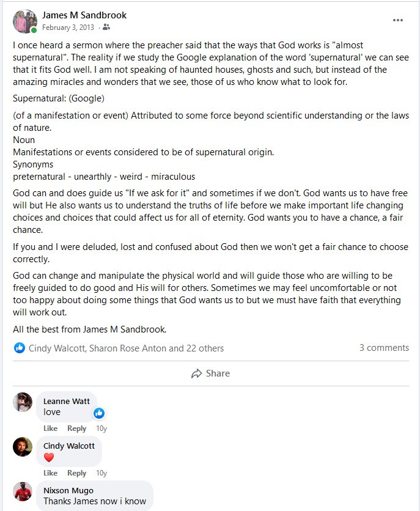
Task: Open the February 3, 2013 post timestamp
Action: (68, 27)
